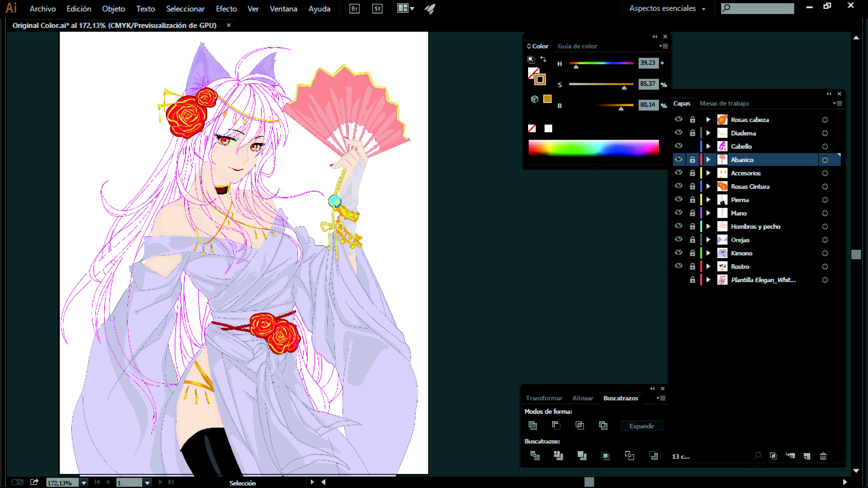
Task: Click the Crop pathfinder icon
Action: (606, 456)
